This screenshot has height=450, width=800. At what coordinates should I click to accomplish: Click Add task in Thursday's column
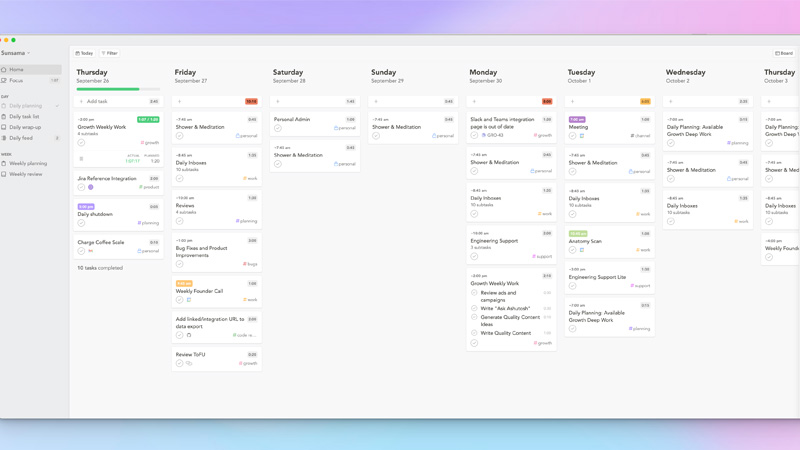97,101
